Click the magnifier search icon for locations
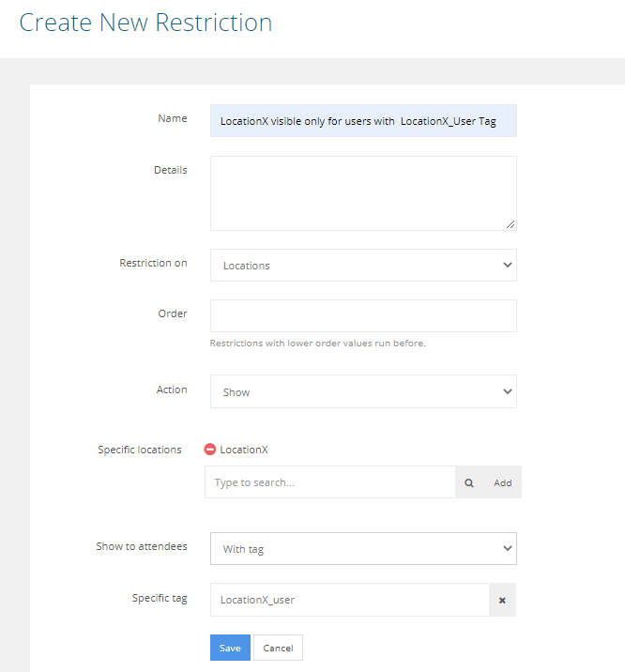The width and height of the screenshot is (625, 672). tap(470, 482)
